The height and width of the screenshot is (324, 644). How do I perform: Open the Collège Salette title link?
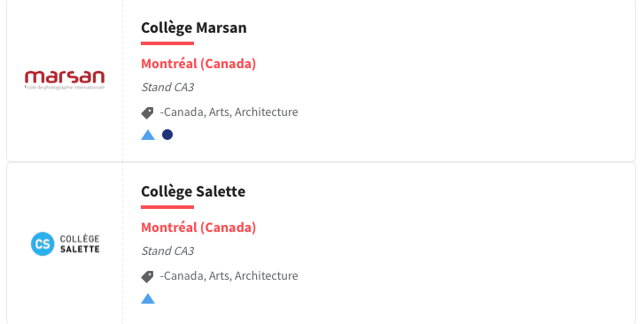point(193,191)
